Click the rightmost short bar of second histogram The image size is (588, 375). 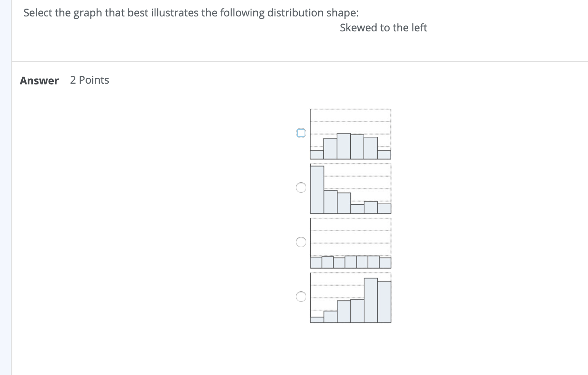coord(384,208)
